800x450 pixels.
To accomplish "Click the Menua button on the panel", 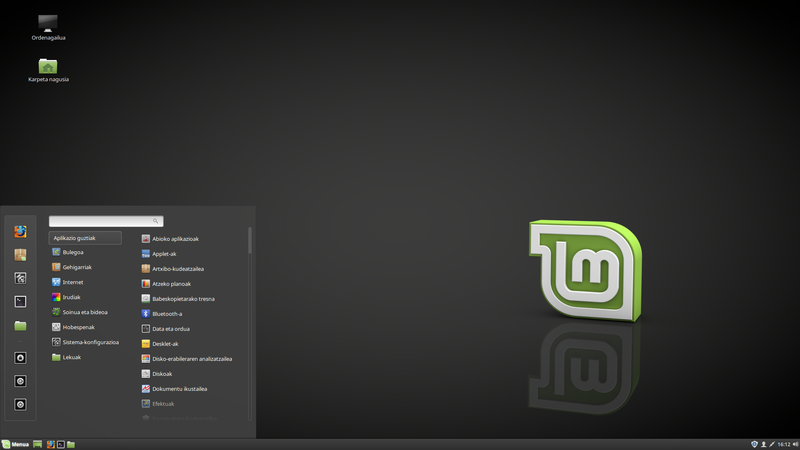I will click(15, 444).
